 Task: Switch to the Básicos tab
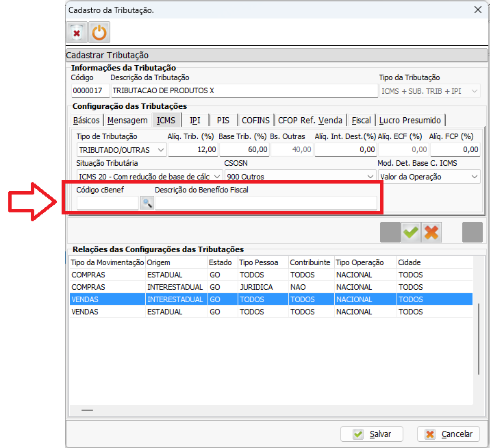(86, 120)
